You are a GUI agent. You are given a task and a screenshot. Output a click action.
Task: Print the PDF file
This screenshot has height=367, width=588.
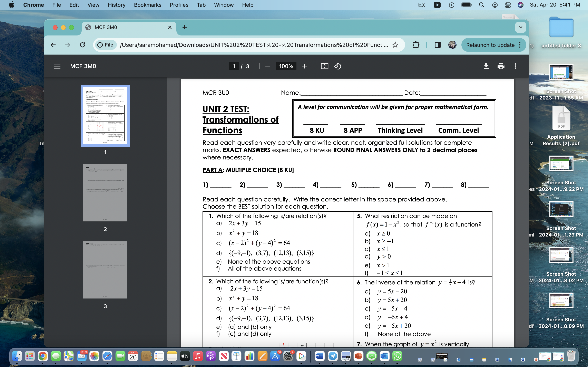[501, 66]
